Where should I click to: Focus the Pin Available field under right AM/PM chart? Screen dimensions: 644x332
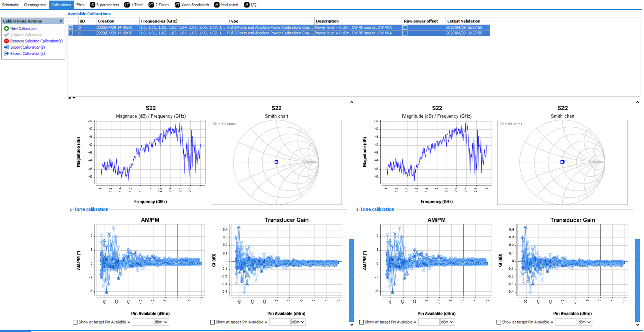429,322
